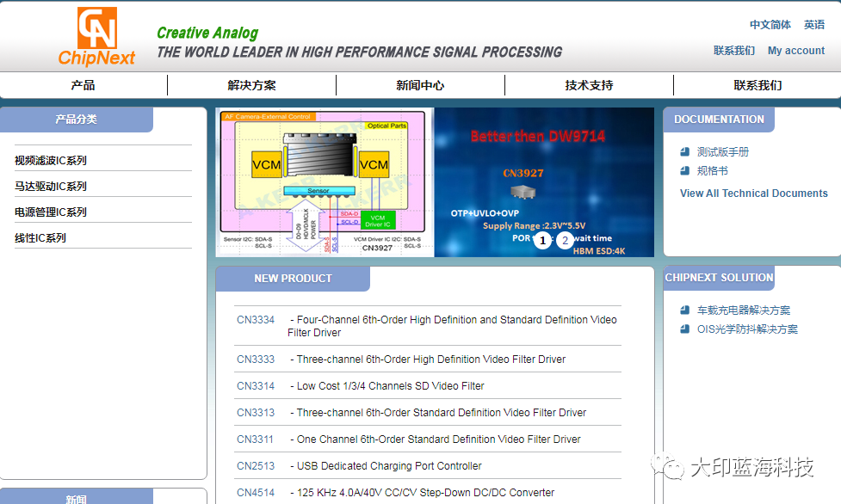Select banner slide indicator 1
The height and width of the screenshot is (504, 841).
pyautogui.click(x=541, y=241)
